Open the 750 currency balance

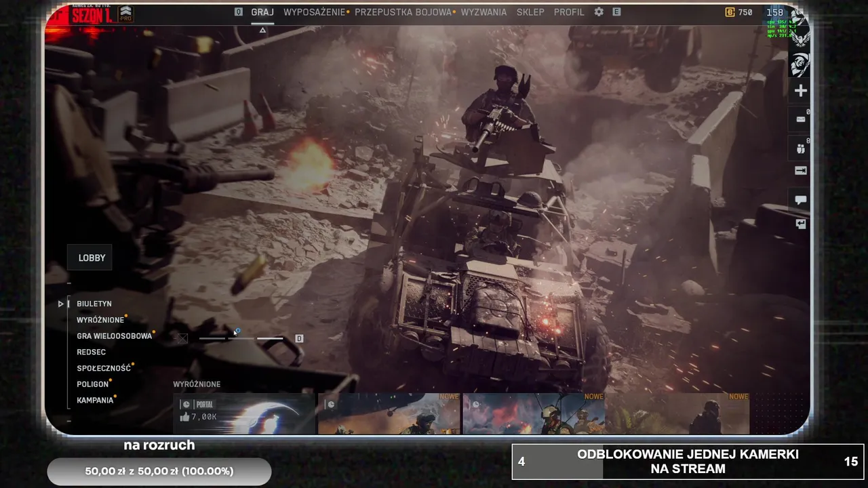[x=739, y=12]
